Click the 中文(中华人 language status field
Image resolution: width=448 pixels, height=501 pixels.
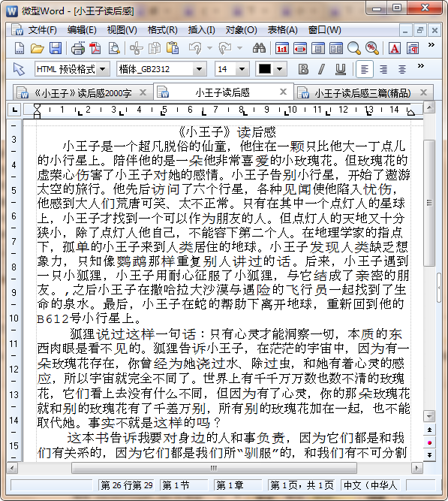point(370,485)
